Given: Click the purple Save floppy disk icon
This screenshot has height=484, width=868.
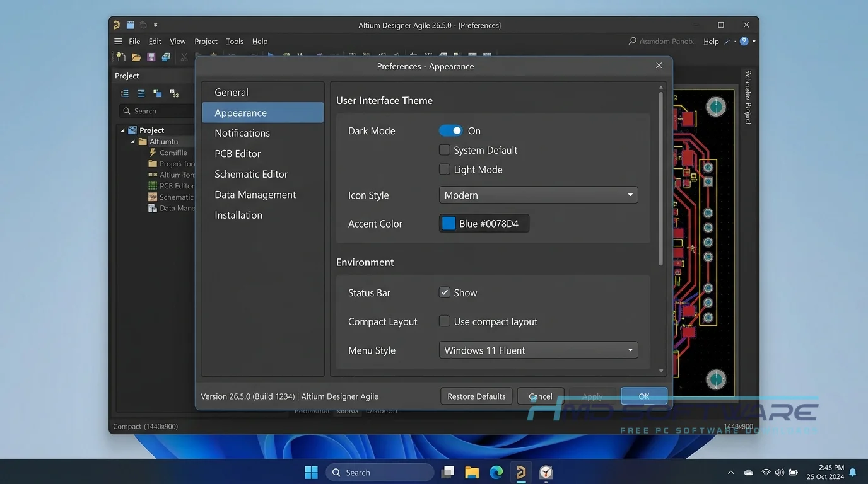Looking at the screenshot, I should point(151,57).
